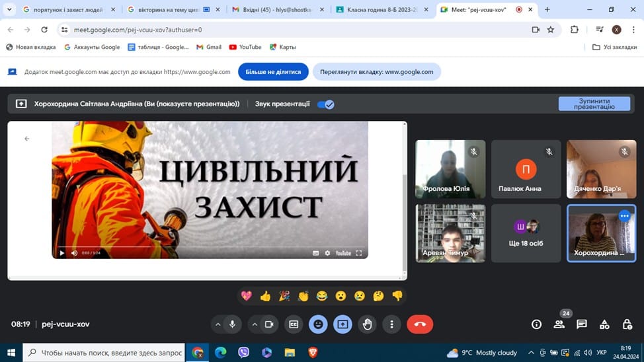Send the party popper reaction

tap(284, 296)
